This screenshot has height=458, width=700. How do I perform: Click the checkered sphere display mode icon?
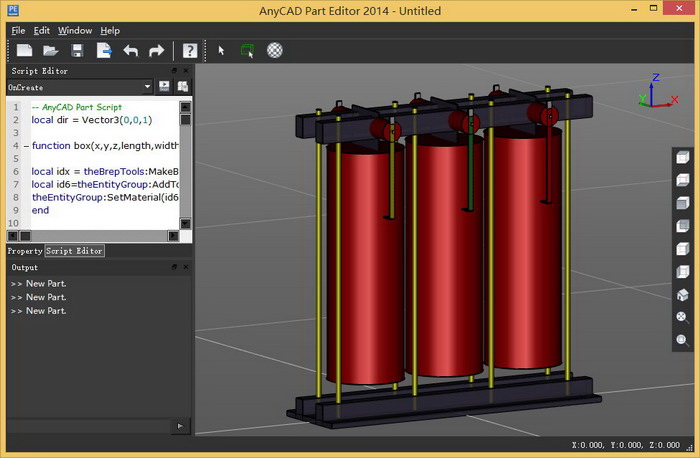coord(274,50)
